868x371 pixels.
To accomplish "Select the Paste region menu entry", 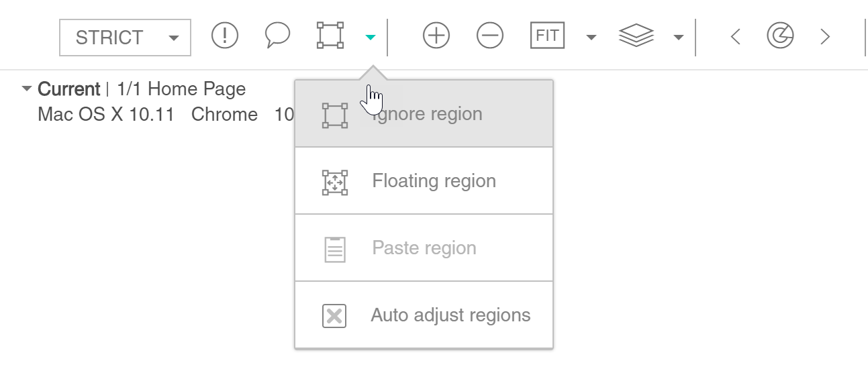I will 424,248.
